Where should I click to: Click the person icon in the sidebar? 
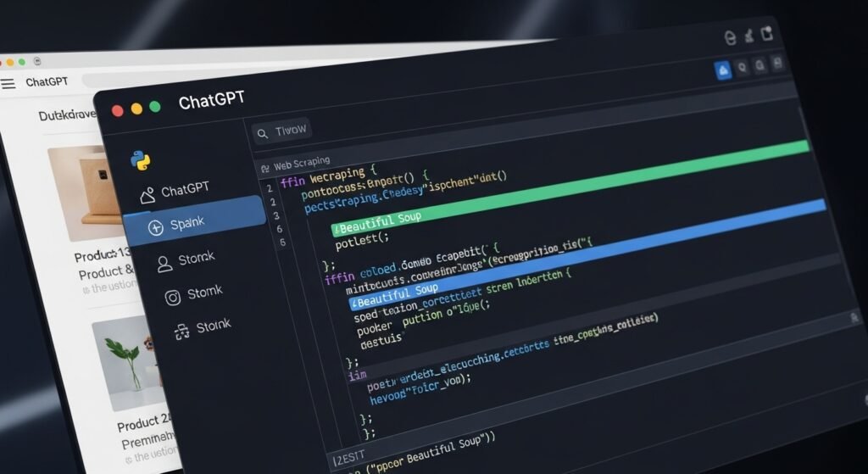(164, 264)
